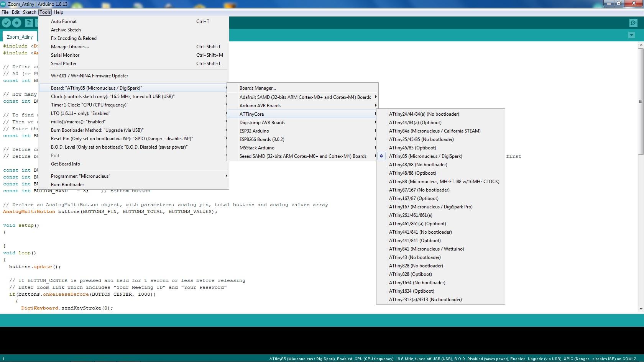Select ATtiny43 (No bootloader) board
644x362 pixels.
click(440, 257)
